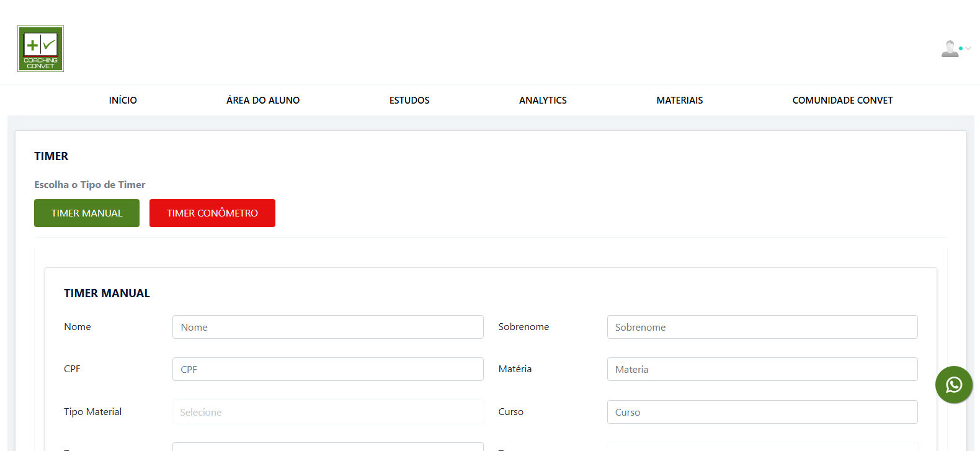Click the partially visible field below Curso
The width and height of the screenshot is (980, 451).
pos(762,447)
